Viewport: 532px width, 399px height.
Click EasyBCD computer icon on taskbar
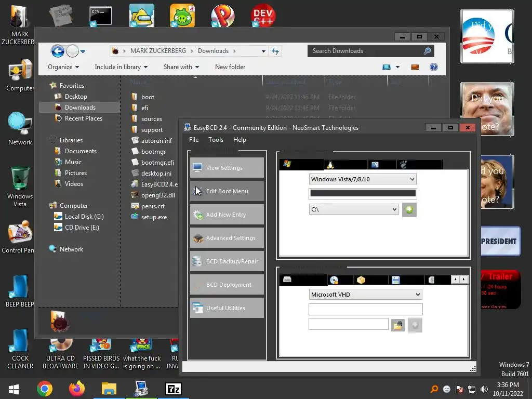coord(141,389)
